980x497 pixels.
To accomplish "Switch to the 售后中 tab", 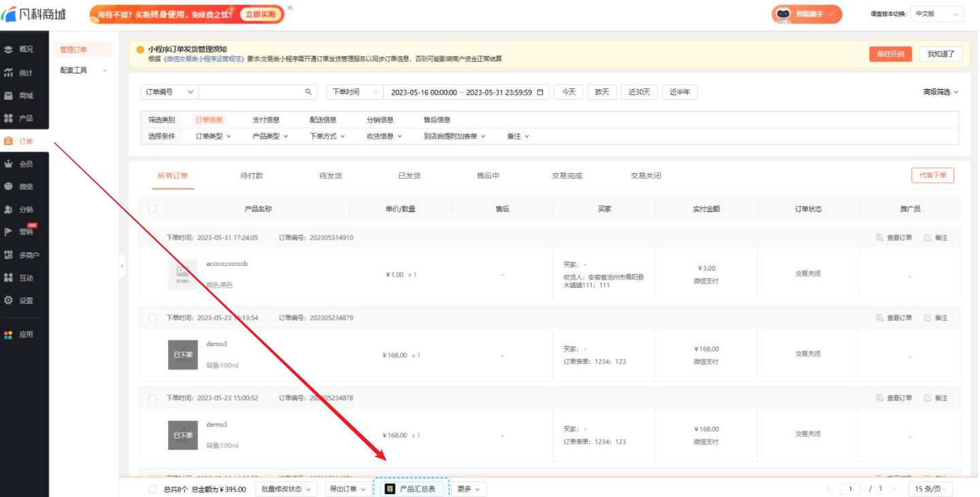I will [x=489, y=175].
